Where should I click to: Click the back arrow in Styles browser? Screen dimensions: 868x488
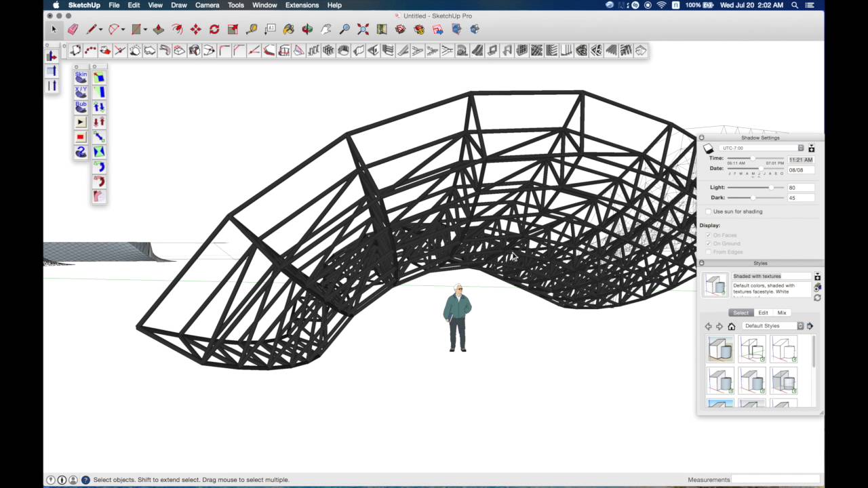(709, 326)
